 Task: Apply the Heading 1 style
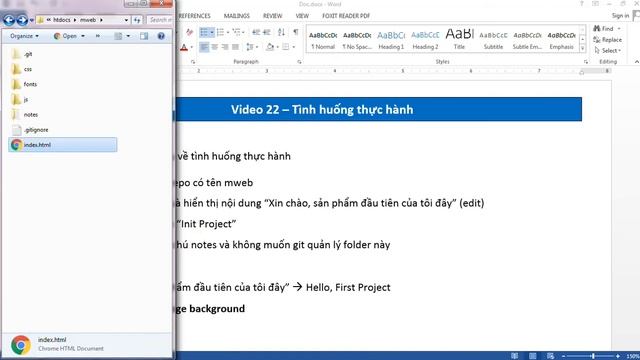[391, 40]
